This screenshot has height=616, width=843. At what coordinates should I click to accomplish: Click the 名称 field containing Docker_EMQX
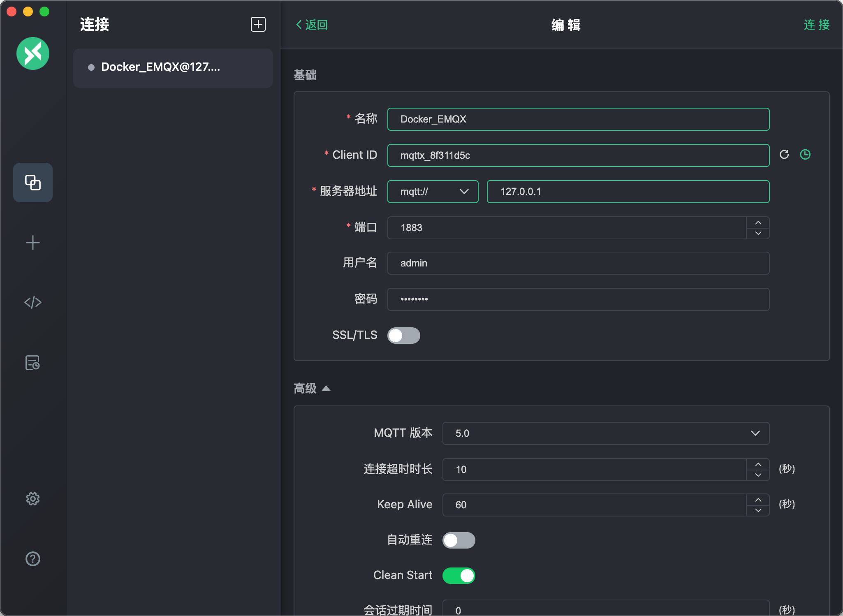(578, 119)
